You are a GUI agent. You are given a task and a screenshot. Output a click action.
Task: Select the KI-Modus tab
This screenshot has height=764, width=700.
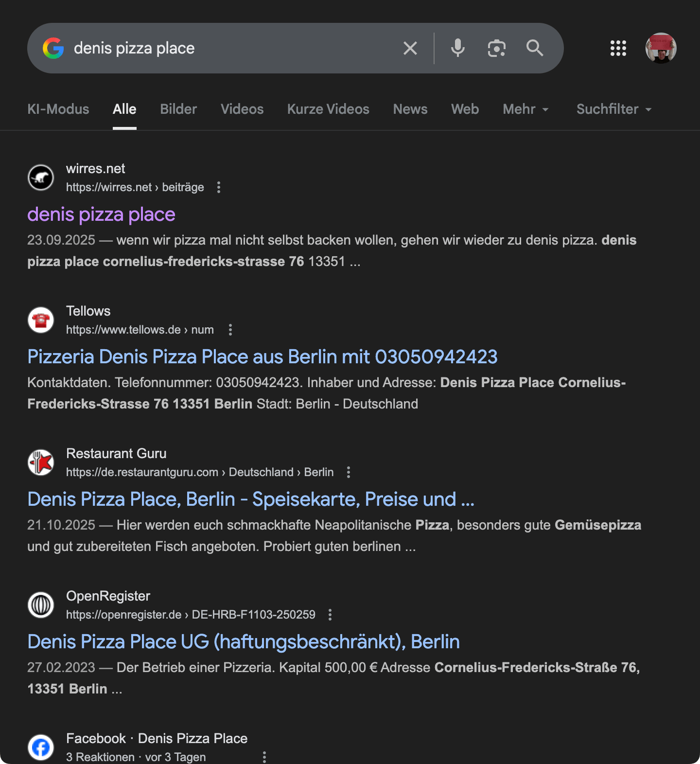tap(58, 109)
